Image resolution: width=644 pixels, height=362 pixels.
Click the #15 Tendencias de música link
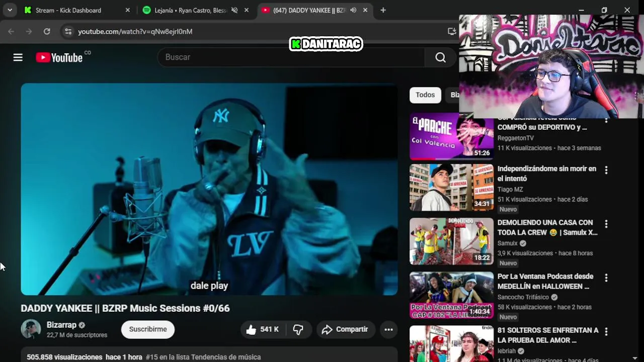[203, 357]
